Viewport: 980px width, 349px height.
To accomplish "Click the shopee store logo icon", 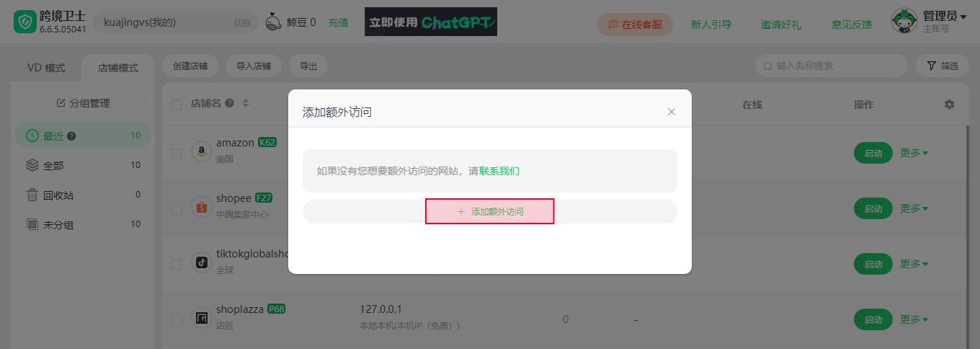I will 202,208.
